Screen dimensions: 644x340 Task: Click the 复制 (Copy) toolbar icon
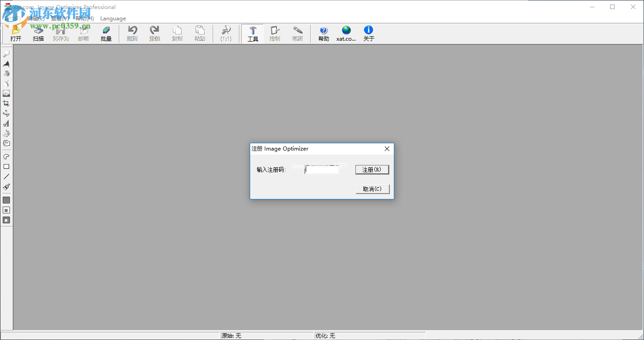[x=177, y=33]
